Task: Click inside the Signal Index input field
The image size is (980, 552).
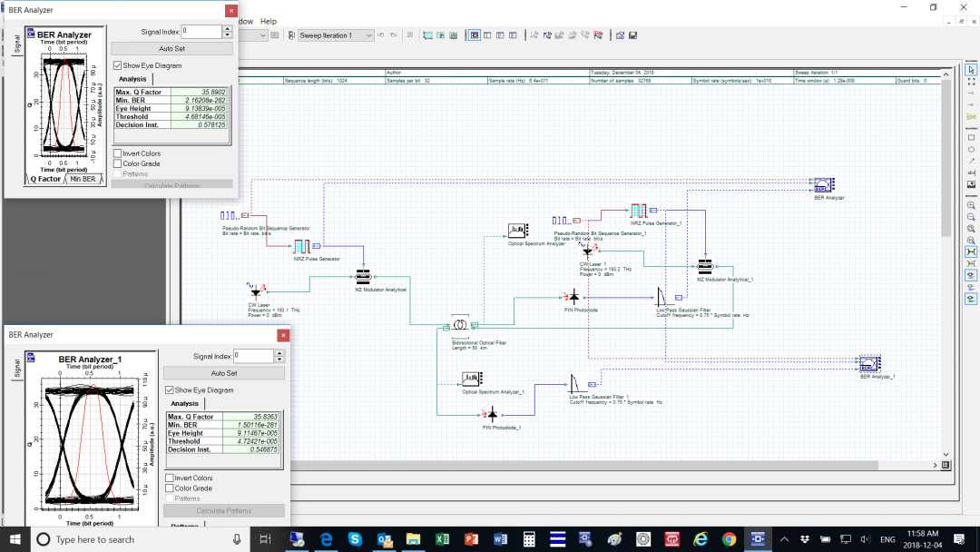Action: tap(201, 30)
